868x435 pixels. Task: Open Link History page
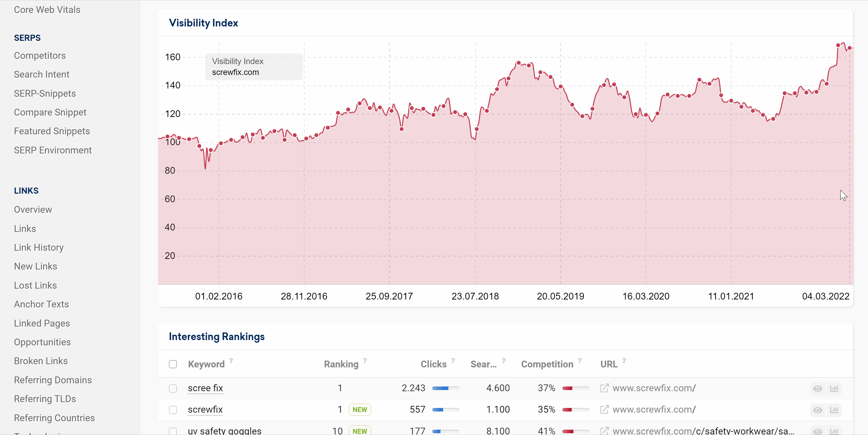point(39,247)
